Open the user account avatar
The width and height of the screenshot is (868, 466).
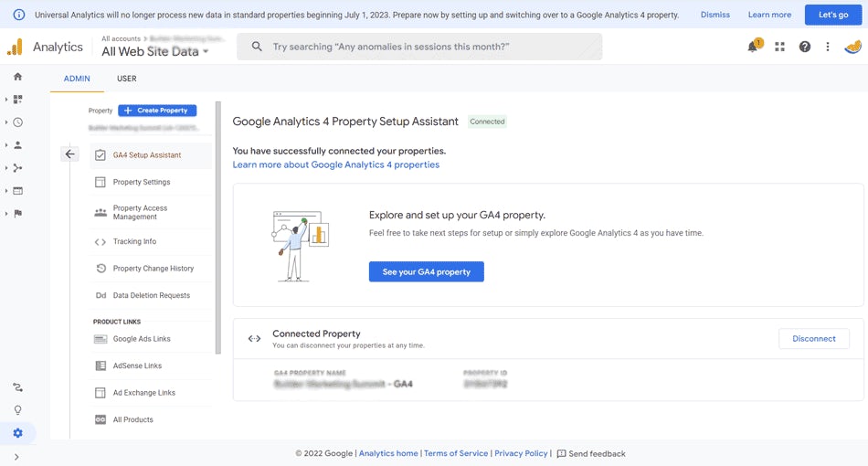tap(852, 47)
